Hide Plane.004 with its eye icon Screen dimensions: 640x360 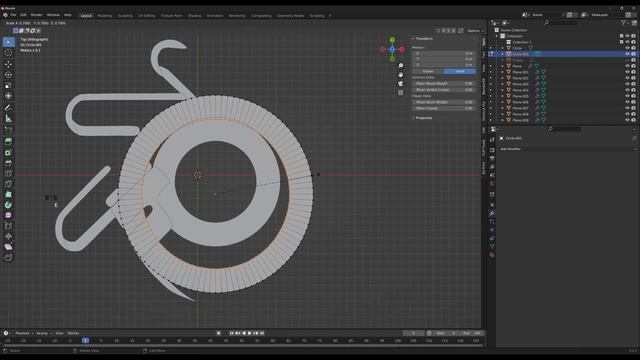pyautogui.click(x=627, y=90)
